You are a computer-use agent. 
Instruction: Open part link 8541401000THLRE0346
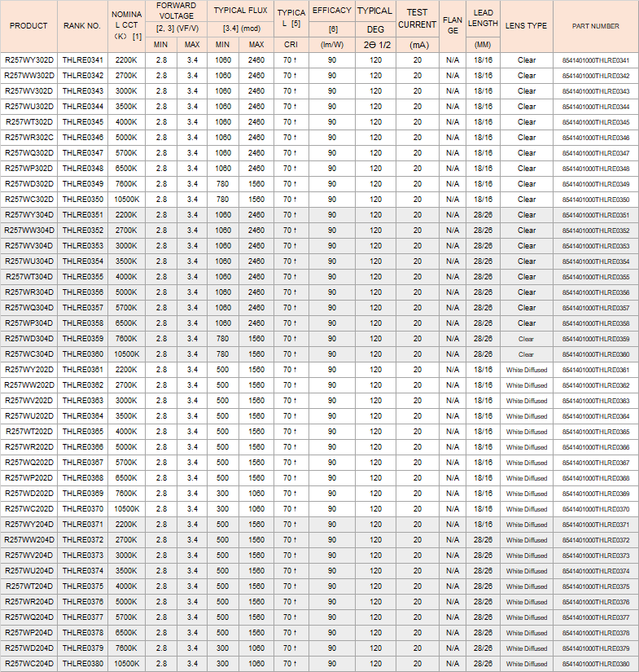pyautogui.click(x=596, y=138)
